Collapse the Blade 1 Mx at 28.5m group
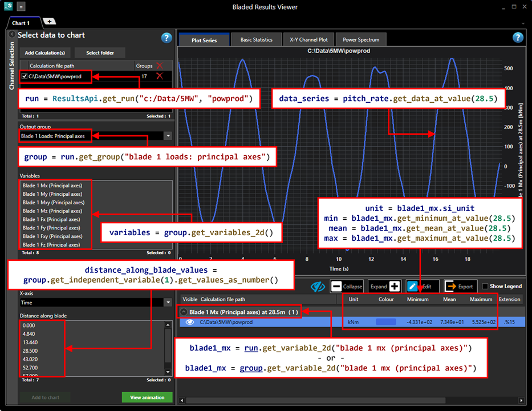532x411 pixels. click(x=184, y=312)
